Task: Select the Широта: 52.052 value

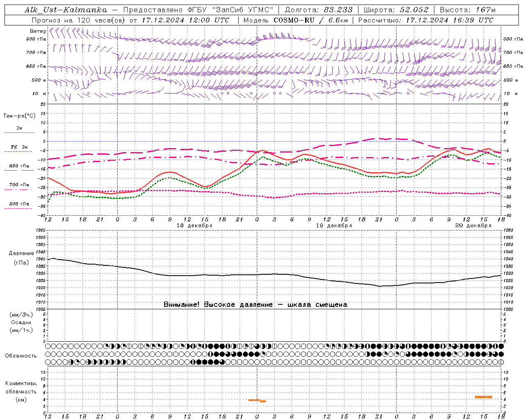Action: [396, 10]
